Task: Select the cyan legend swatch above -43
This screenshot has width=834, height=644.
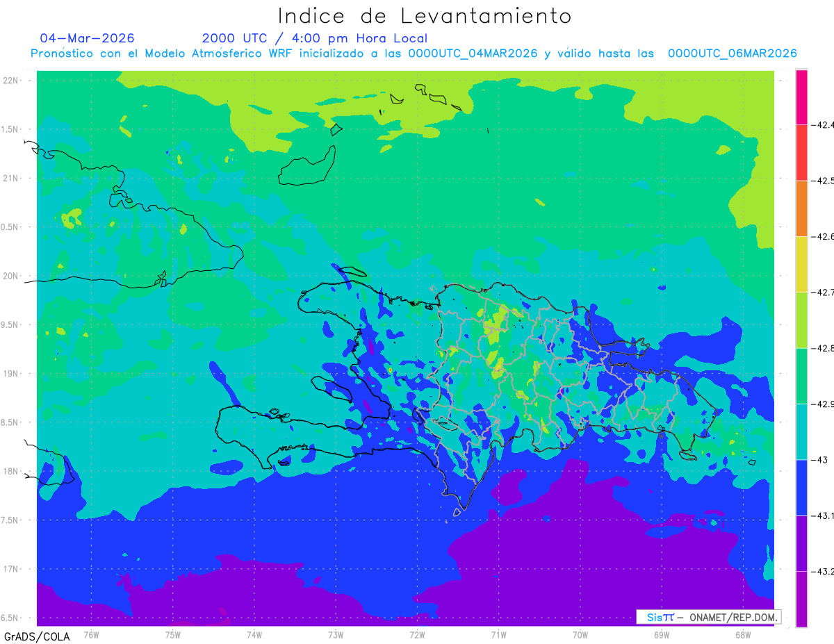Action: 801,432
